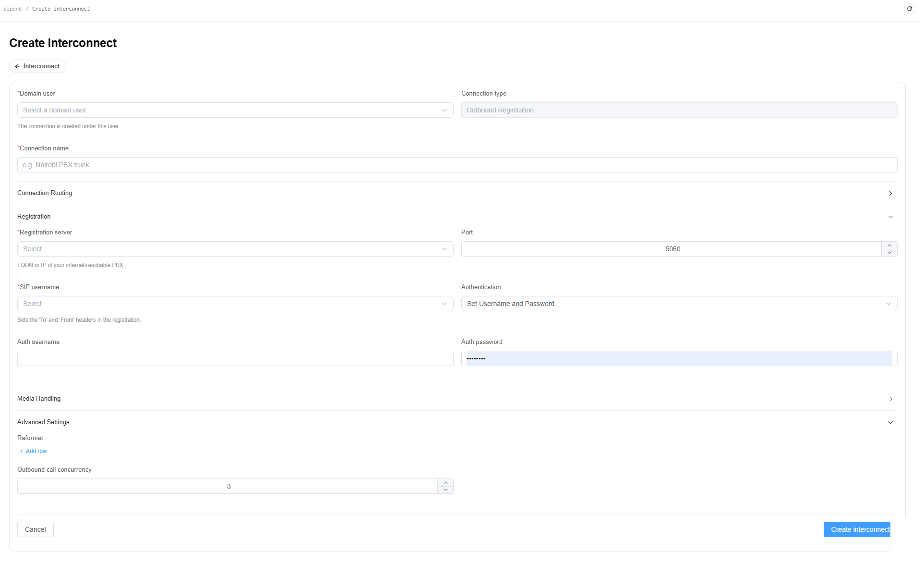Click the Cancel button
The height and width of the screenshot is (564, 924).
point(36,529)
